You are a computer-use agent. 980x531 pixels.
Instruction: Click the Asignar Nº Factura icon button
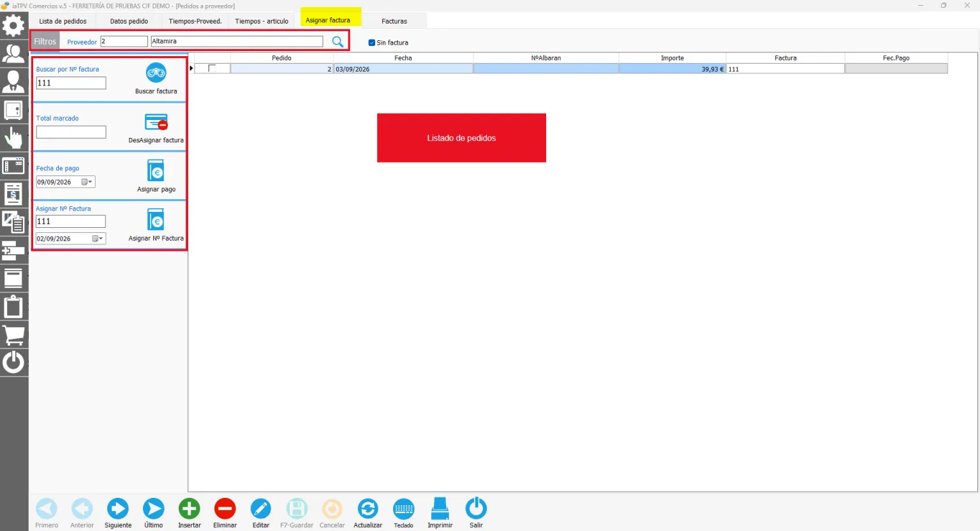pyautogui.click(x=156, y=220)
